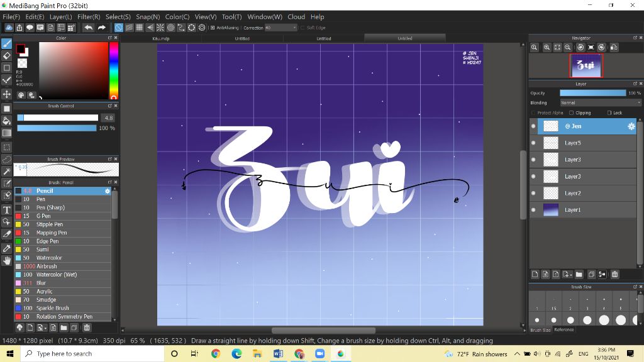Image resolution: width=644 pixels, height=362 pixels.
Task: Open settings gear on @ Jen layer
Action: click(x=631, y=126)
